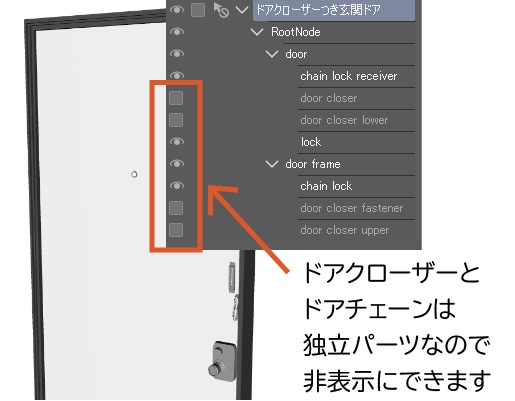Image resolution: width=515 pixels, height=401 pixels.
Task: Toggle the lock checkbox next to ドアクローザーつき玄関ドア
Action: pyautogui.click(x=198, y=10)
